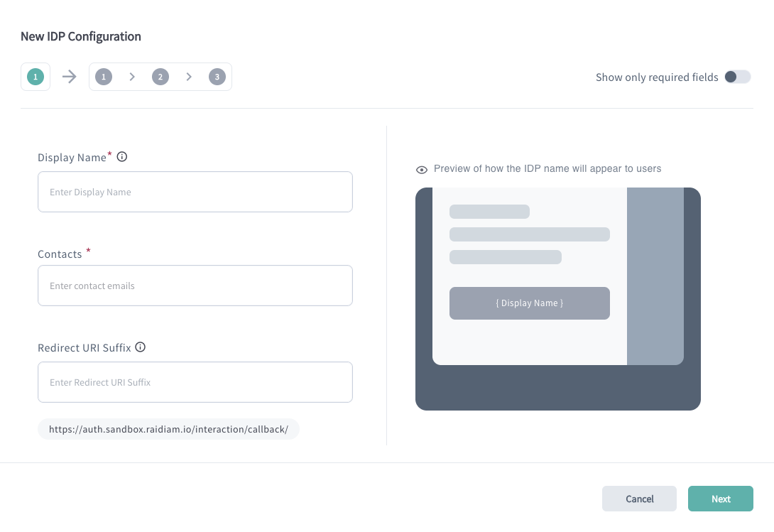Click the gray step 3 circle in the stepper
The width and height of the screenshot is (774, 532).
pos(217,76)
